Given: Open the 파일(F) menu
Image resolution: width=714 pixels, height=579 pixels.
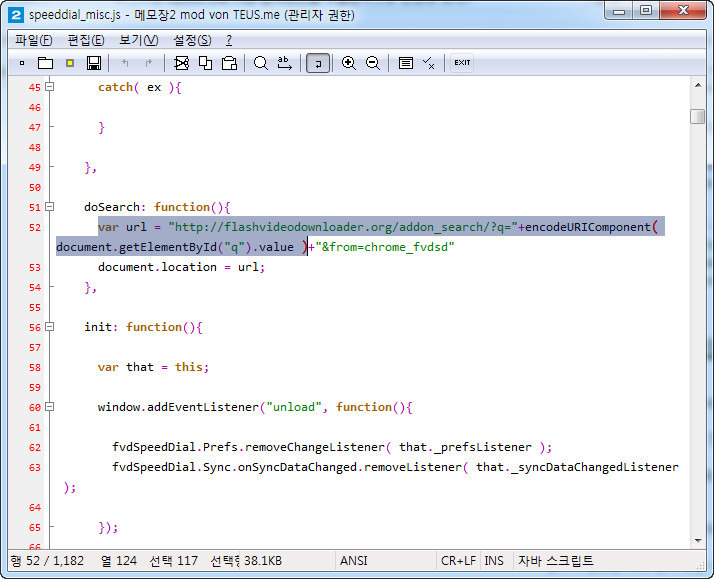Looking at the screenshot, I should click(34, 40).
